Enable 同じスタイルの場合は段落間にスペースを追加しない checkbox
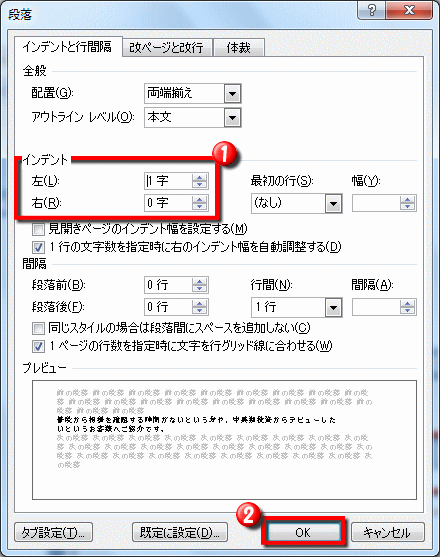440x557 pixels. 38,328
